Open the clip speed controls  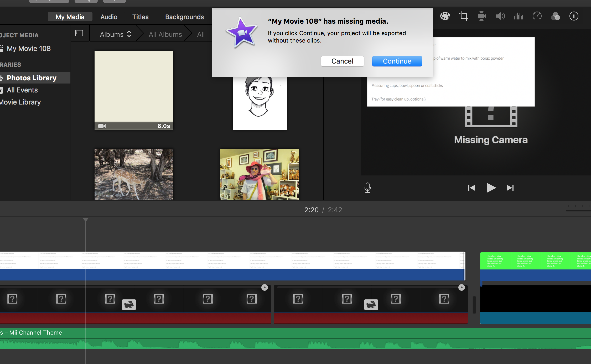coord(537,16)
